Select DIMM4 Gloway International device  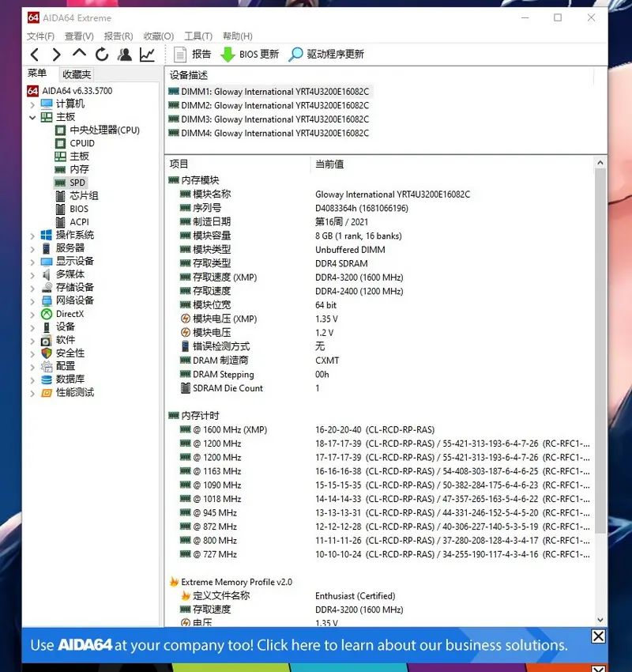(x=269, y=134)
